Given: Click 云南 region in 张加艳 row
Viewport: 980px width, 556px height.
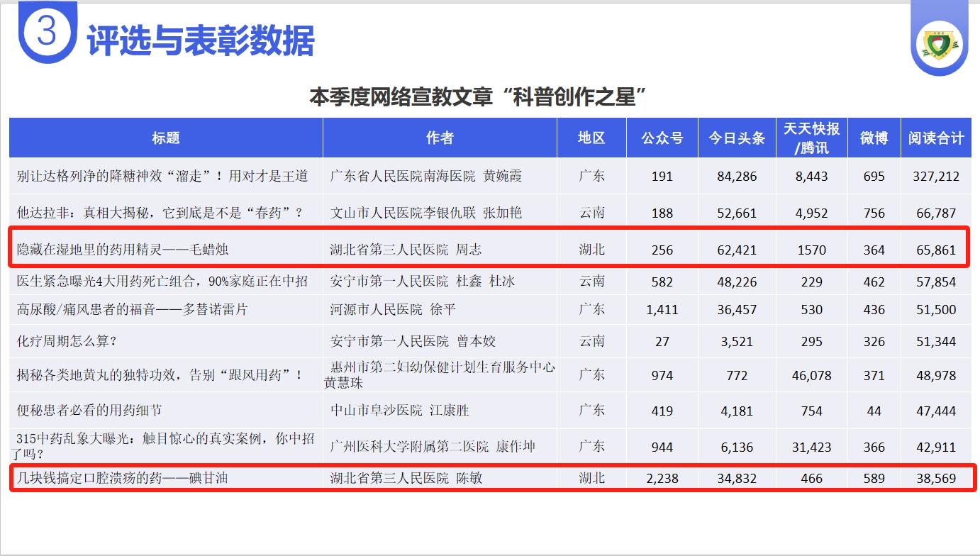Looking at the screenshot, I should (591, 212).
